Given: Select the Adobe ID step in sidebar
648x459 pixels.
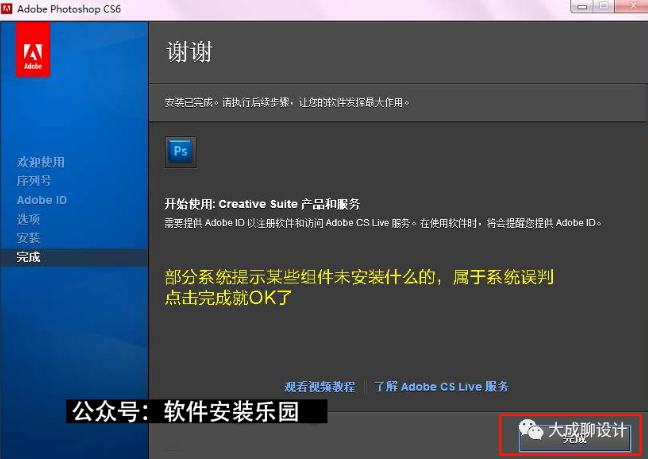Looking at the screenshot, I should (x=41, y=200).
